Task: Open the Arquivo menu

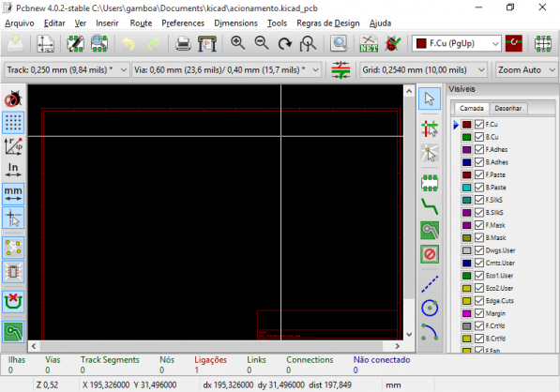Action: coord(20,23)
